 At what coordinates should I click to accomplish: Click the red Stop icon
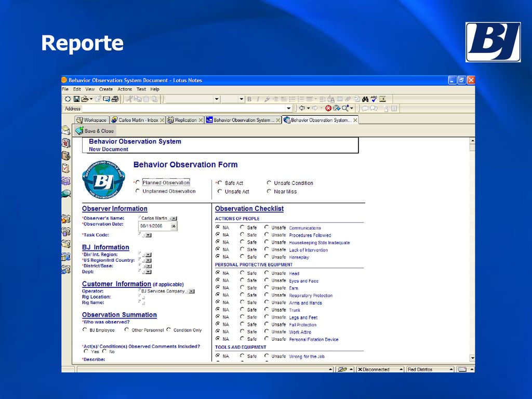tap(328, 108)
